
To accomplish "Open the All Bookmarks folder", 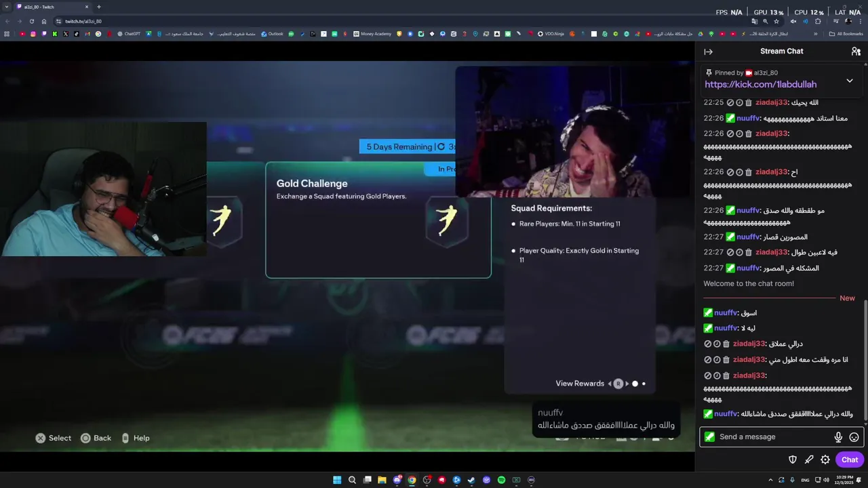I will click(x=847, y=34).
